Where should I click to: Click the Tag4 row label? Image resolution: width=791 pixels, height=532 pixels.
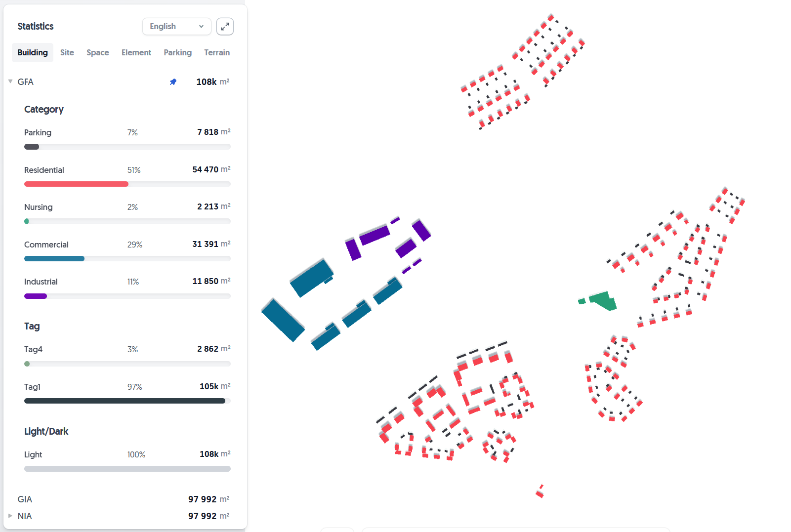[x=33, y=349]
